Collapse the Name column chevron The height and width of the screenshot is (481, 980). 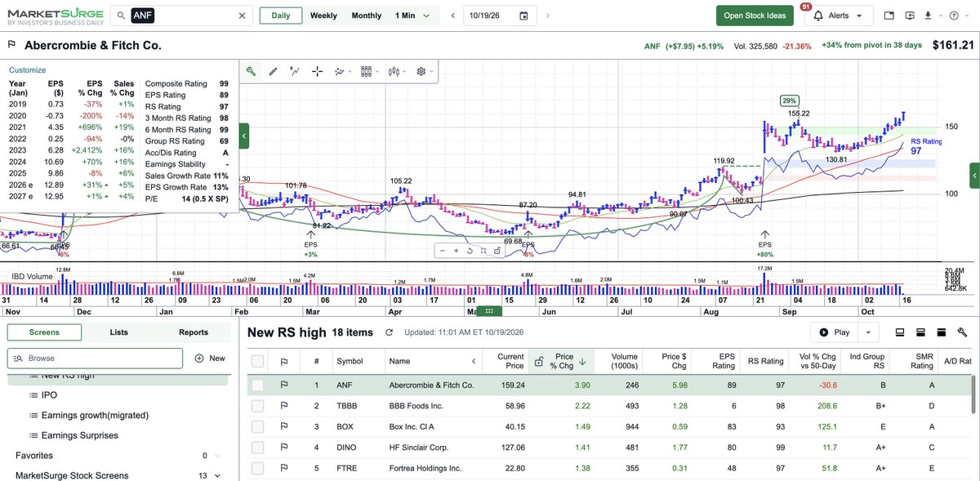474,361
